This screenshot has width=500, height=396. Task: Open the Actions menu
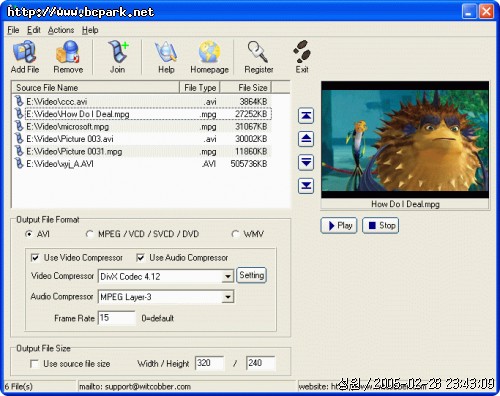[x=61, y=30]
